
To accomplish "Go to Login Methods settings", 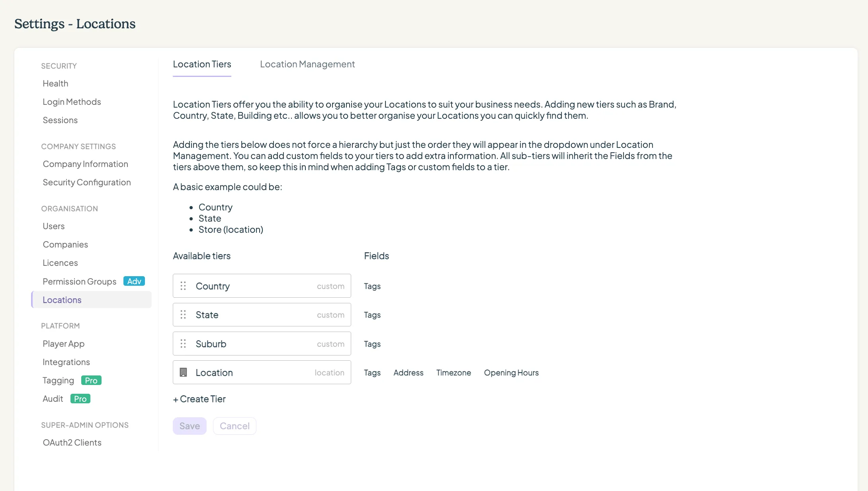I will tap(72, 102).
